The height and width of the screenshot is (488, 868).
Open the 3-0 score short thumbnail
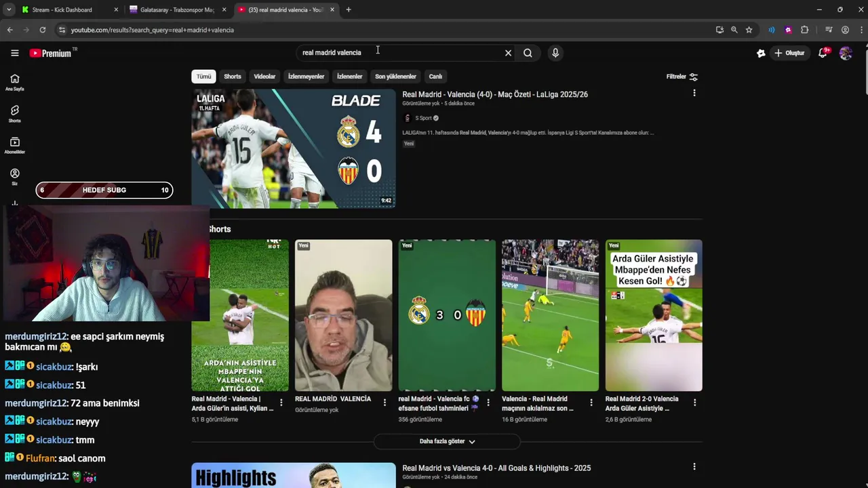tap(447, 315)
